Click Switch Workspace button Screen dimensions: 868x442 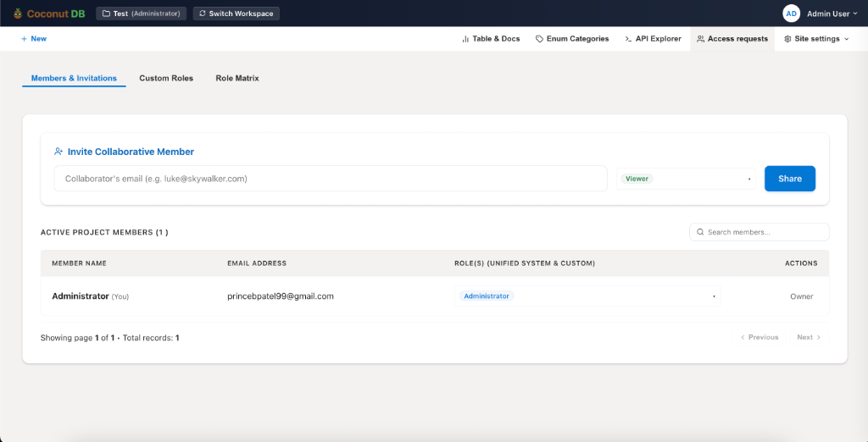[x=236, y=14]
